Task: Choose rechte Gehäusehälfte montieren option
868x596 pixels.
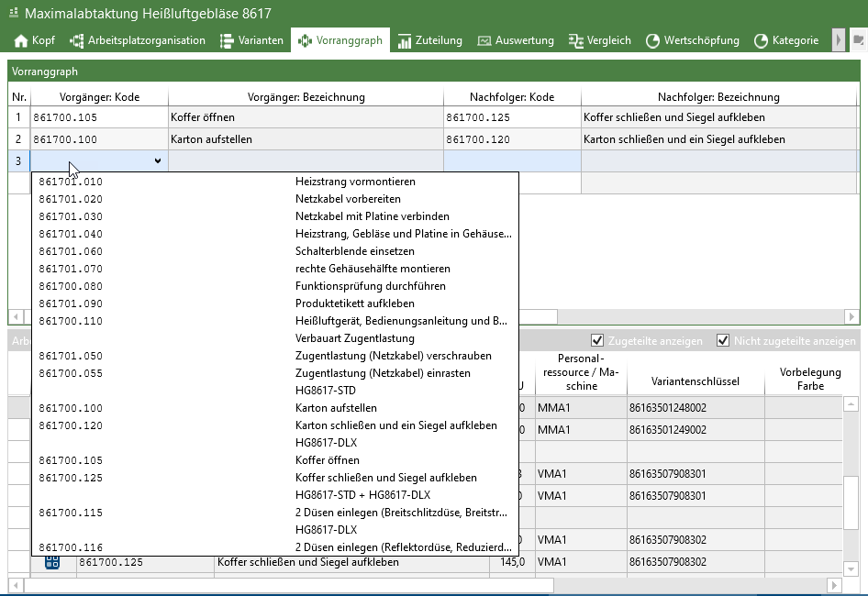Action: click(275, 269)
